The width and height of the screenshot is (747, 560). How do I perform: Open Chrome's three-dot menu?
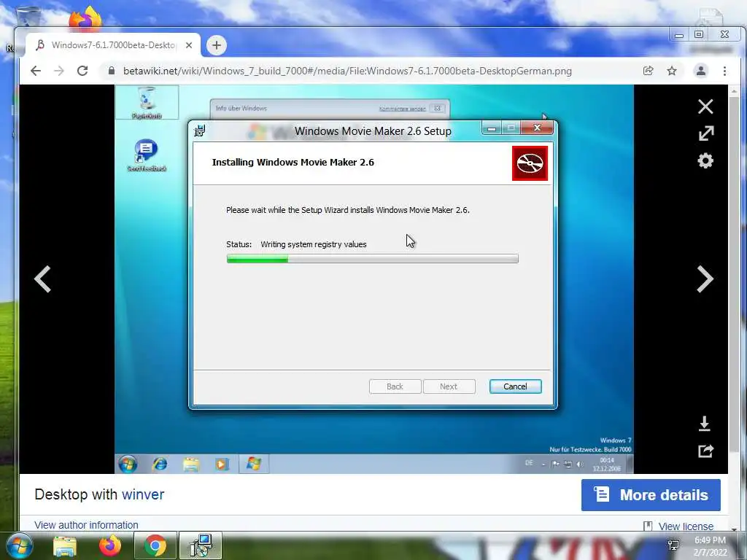tap(724, 71)
